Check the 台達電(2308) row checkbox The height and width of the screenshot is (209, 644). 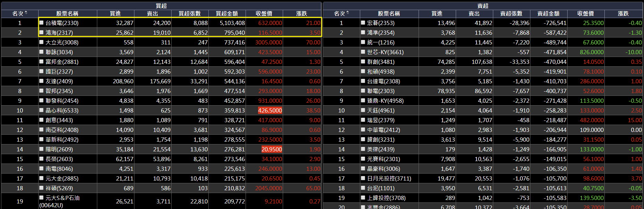(363, 81)
